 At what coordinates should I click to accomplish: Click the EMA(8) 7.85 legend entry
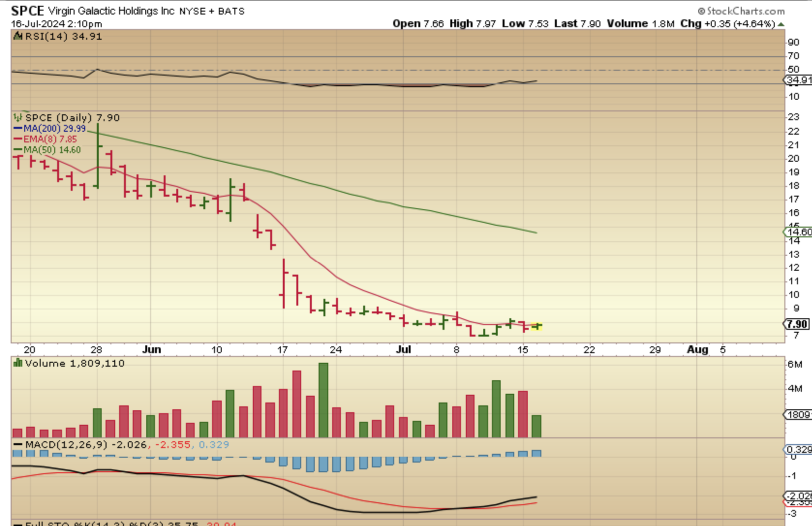(x=46, y=139)
